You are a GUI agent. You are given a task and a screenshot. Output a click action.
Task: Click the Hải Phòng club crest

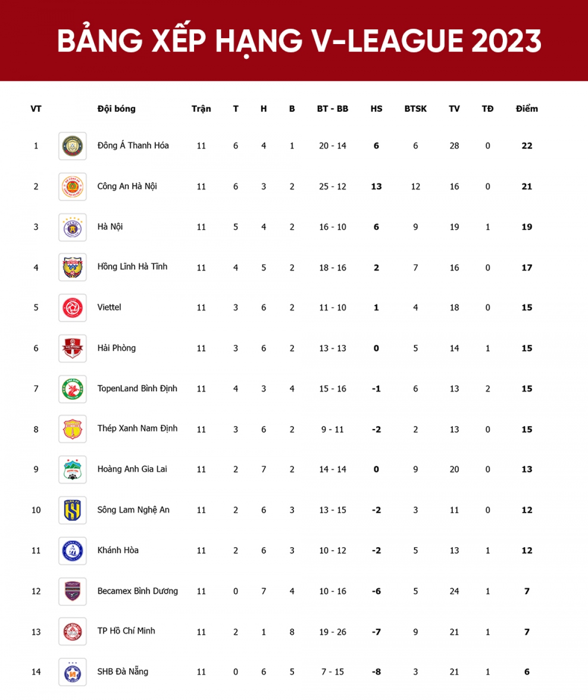pyautogui.click(x=73, y=348)
